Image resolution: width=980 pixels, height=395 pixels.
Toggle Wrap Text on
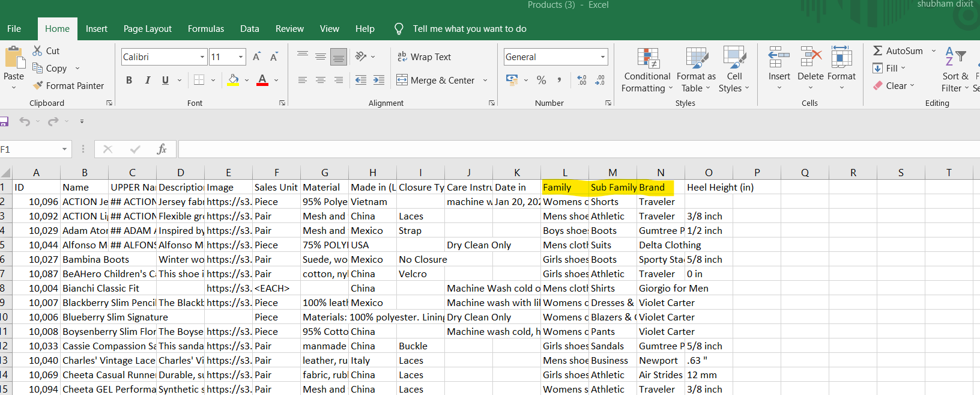[424, 57]
